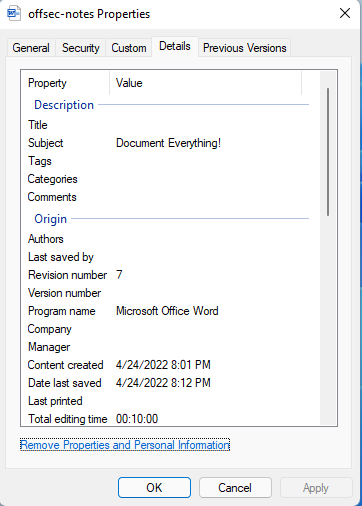The width and height of the screenshot is (362, 506).
Task: Close the offsec-notes Properties dialog
Action: pyautogui.click(x=345, y=14)
